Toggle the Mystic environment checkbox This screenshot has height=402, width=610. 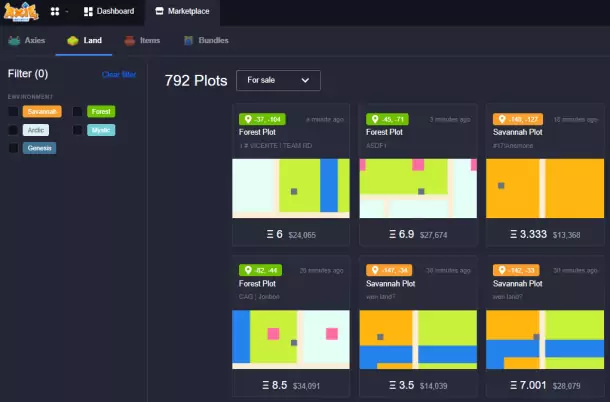(77, 130)
